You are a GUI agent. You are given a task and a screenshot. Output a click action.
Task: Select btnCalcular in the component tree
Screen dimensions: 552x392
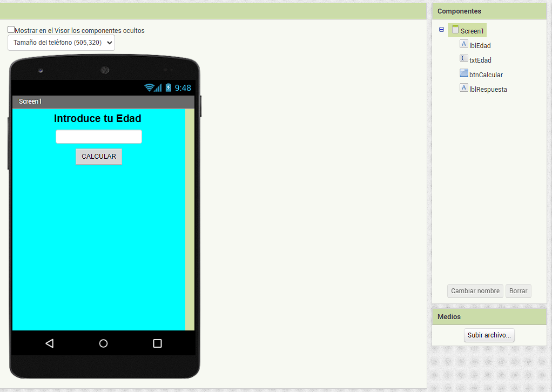click(486, 75)
